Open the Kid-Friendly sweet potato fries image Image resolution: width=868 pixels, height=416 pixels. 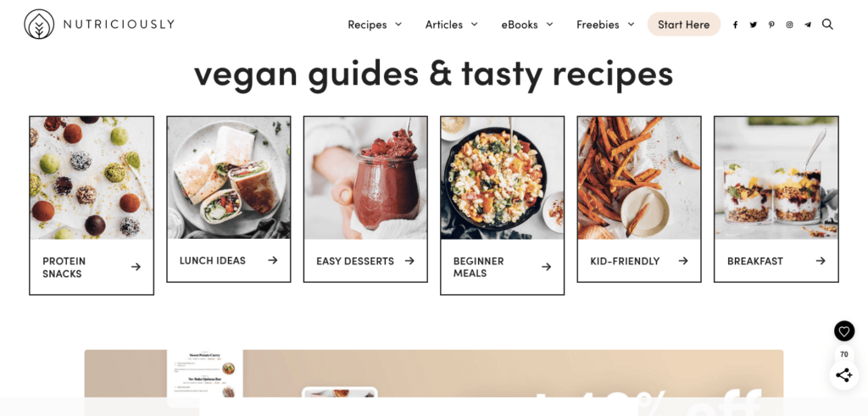click(x=639, y=178)
